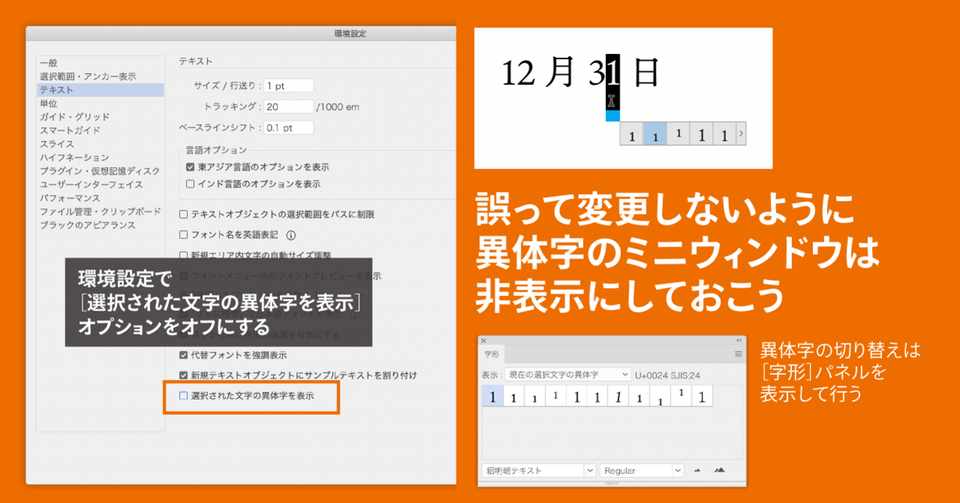The height and width of the screenshot is (503, 960).
Task: Open ユーザーインターフェイス category
Action: (x=91, y=184)
